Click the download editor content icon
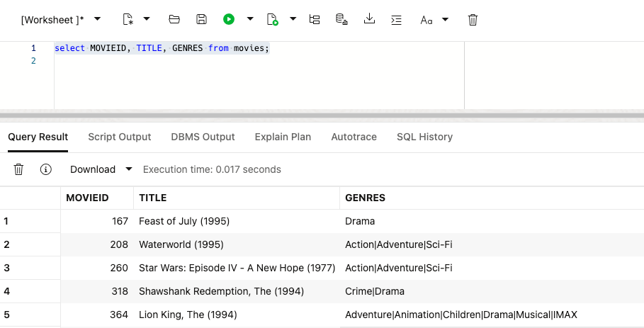 coord(369,19)
